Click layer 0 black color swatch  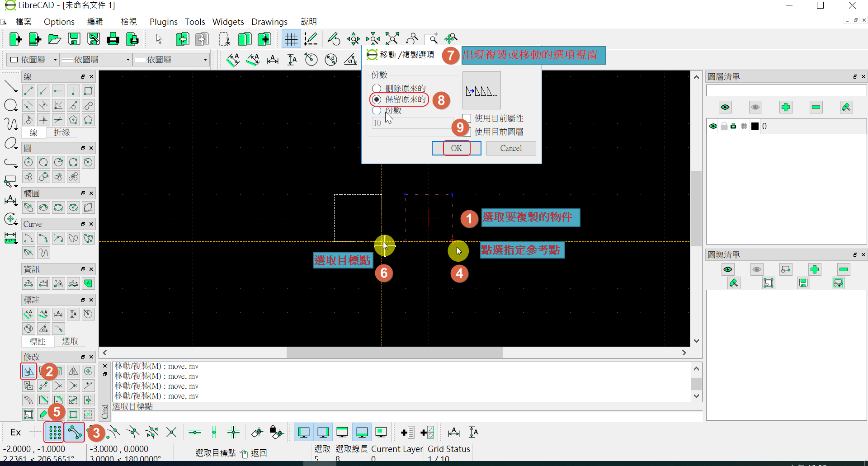click(755, 126)
